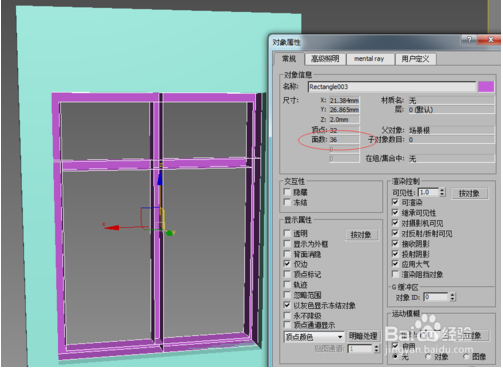Uncheck 以灰色显示冻结对象 checkbox
The height and width of the screenshot is (369, 503).
[x=287, y=305]
